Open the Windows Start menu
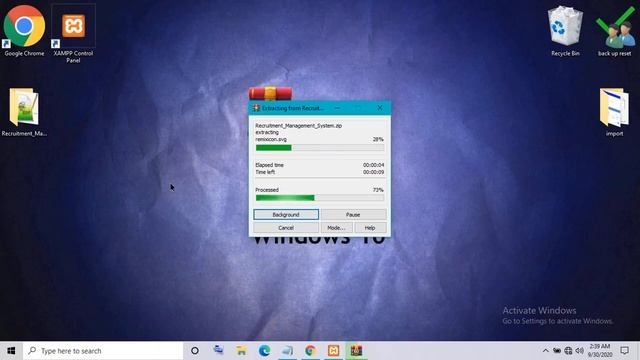This screenshot has width=640, height=360. click(x=11, y=351)
